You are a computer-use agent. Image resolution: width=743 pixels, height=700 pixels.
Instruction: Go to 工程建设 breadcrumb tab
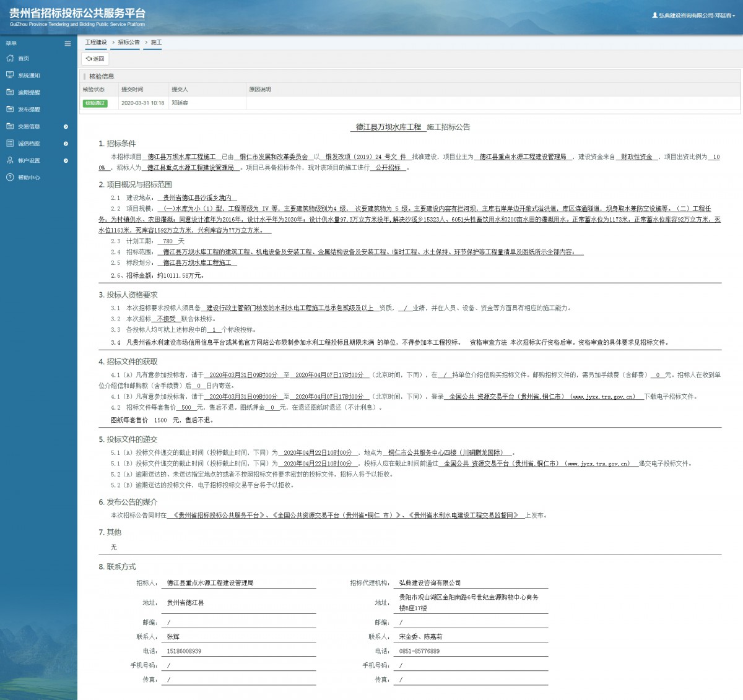click(96, 43)
